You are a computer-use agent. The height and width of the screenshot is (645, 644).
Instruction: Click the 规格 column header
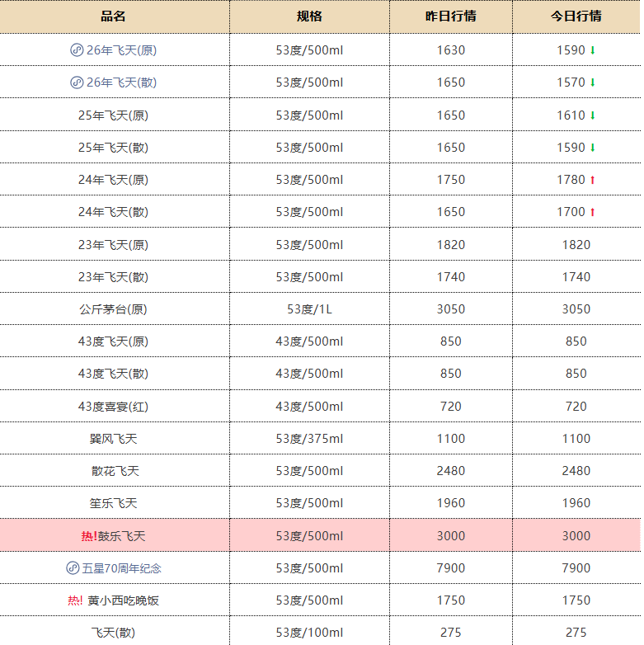[309, 16]
